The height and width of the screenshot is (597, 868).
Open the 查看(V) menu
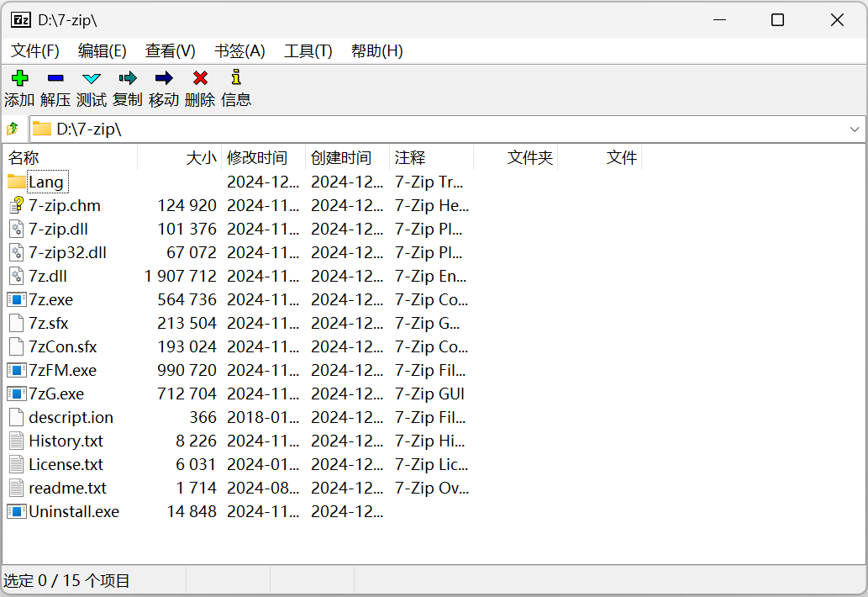170,51
